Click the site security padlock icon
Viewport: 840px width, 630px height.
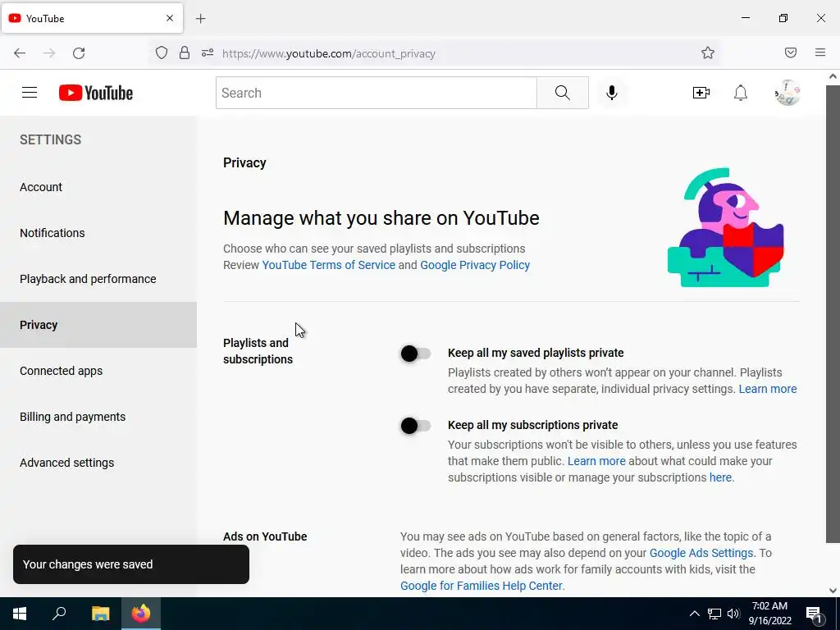[185, 52]
